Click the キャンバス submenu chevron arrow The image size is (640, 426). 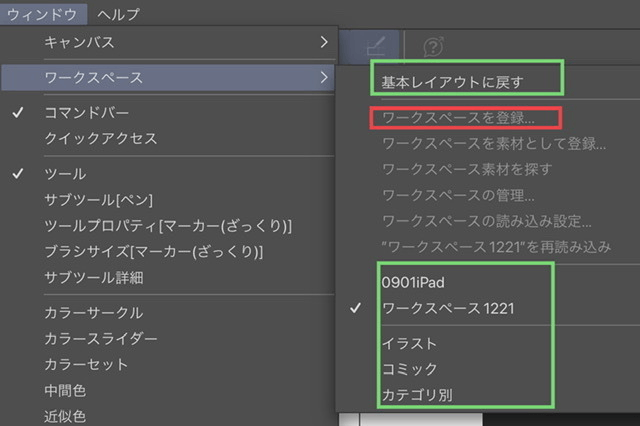click(x=324, y=42)
